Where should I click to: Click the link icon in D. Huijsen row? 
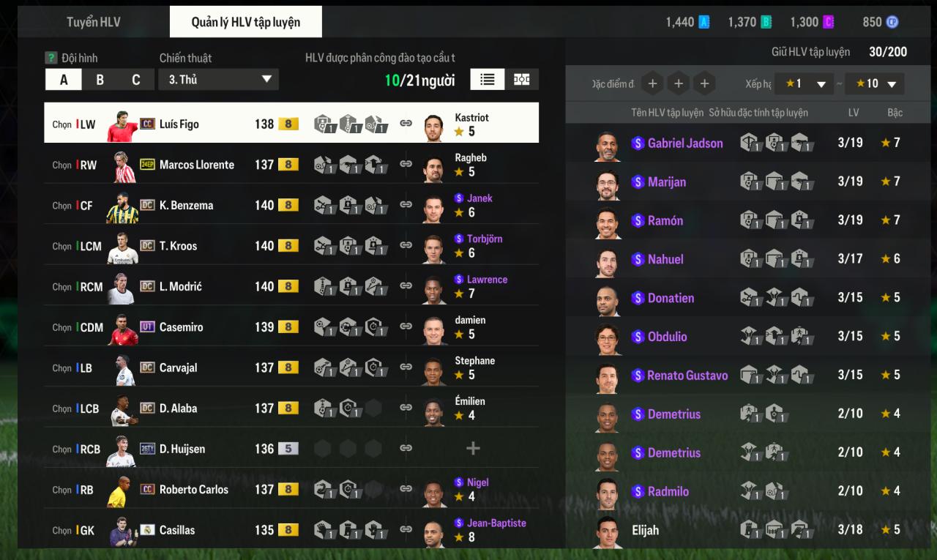[x=406, y=448]
